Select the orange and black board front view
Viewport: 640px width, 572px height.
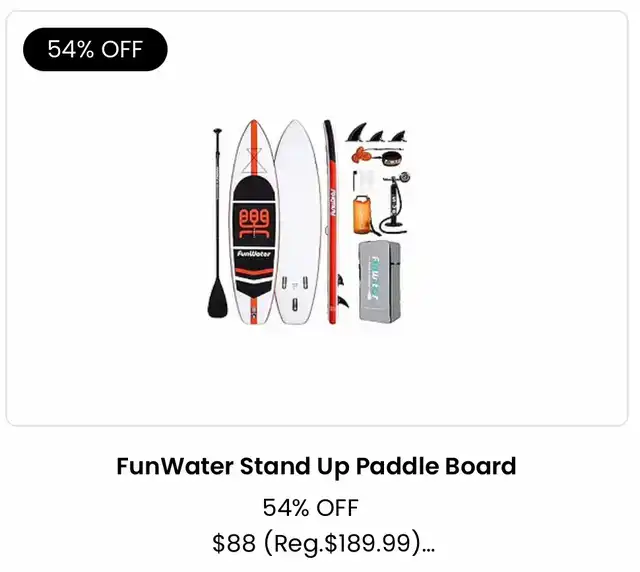253,222
